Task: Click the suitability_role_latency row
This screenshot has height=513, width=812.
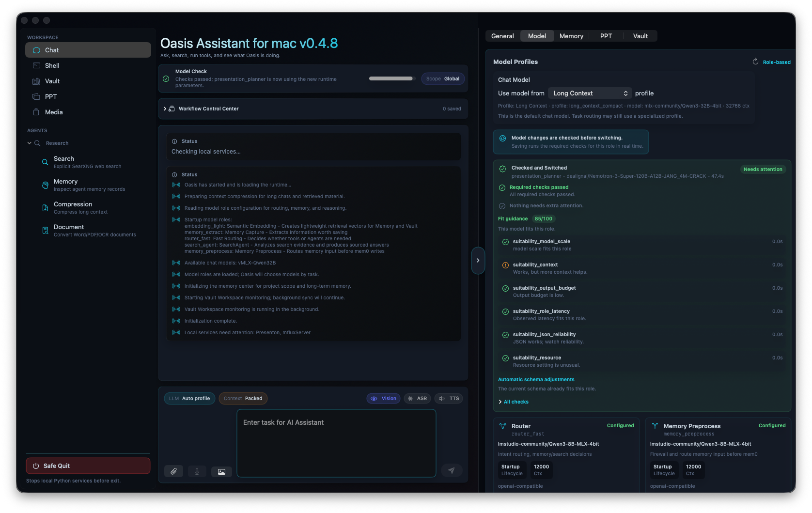Action: tap(642, 315)
